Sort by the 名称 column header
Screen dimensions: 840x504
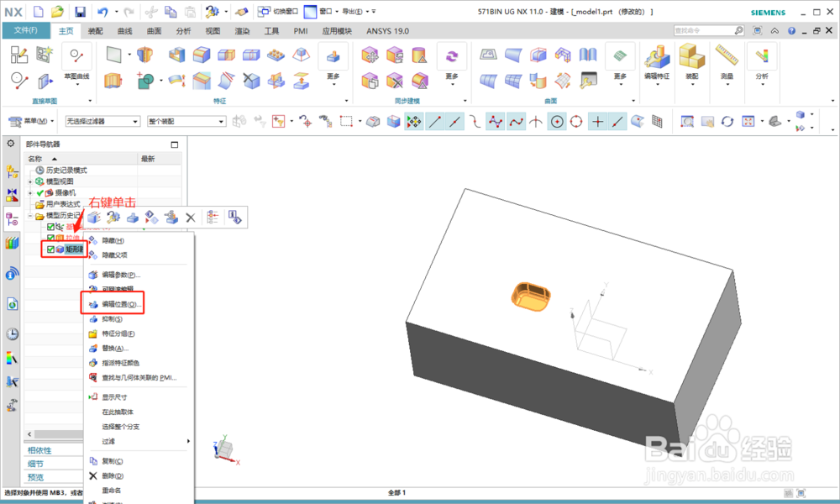pos(81,159)
